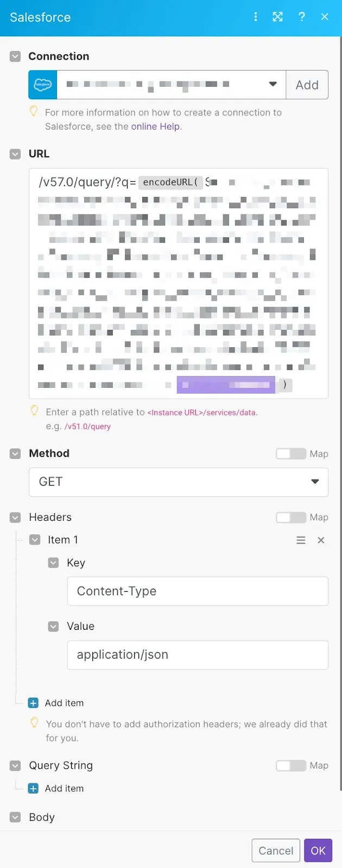Click Add to create a new connection
The height and width of the screenshot is (868, 342).
[x=307, y=85]
